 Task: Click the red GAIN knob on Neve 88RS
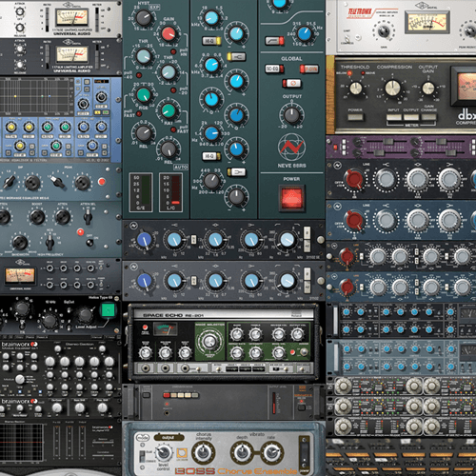point(169,33)
